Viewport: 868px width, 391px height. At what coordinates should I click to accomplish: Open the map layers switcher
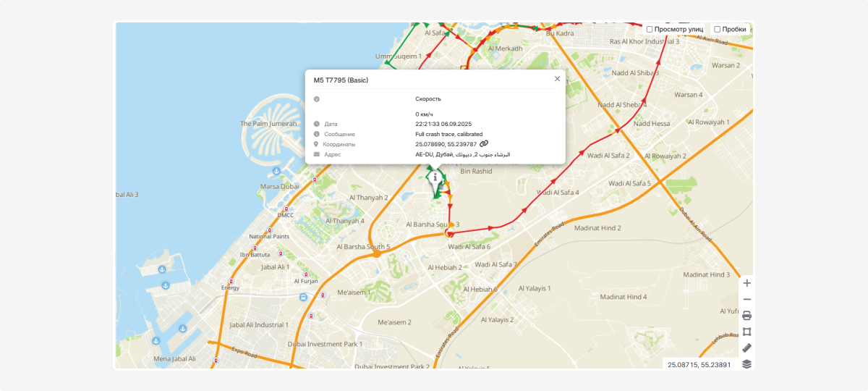click(746, 363)
